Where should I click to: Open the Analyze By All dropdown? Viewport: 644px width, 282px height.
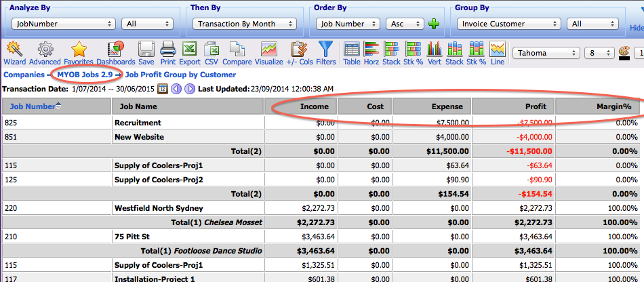[147, 24]
